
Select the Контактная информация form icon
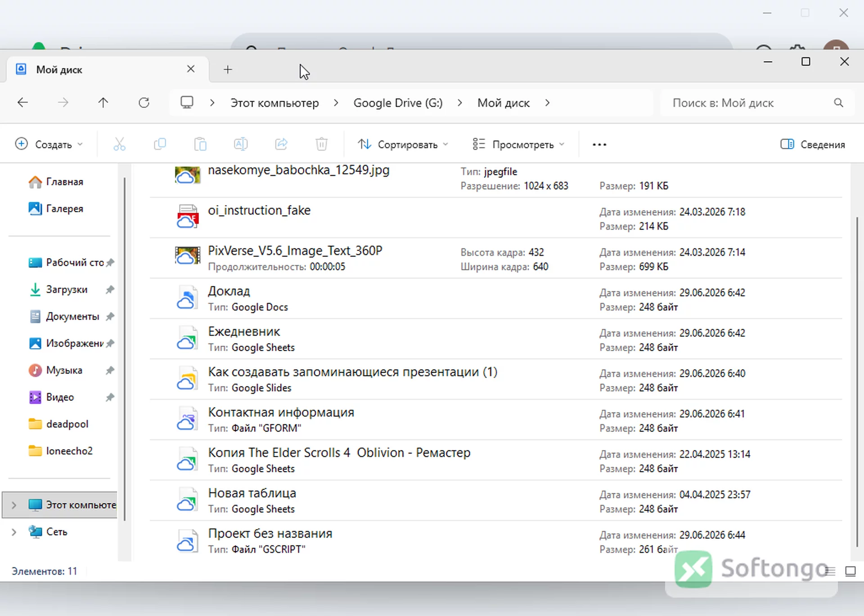[187, 419]
